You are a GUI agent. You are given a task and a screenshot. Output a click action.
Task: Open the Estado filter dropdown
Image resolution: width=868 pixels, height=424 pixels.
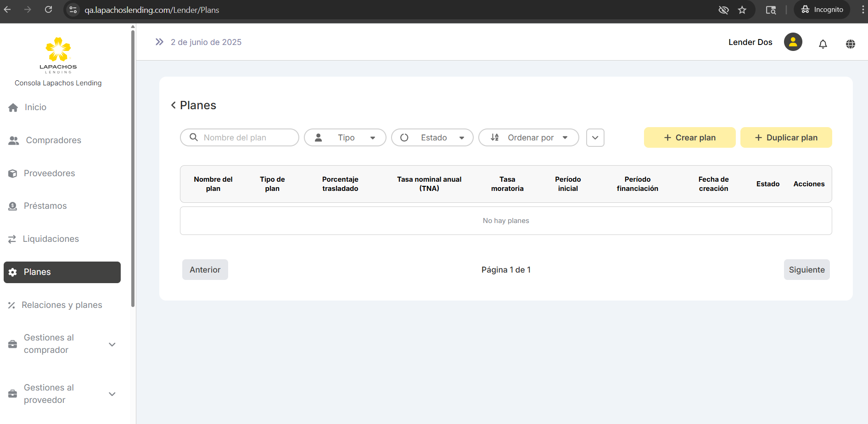[432, 138]
